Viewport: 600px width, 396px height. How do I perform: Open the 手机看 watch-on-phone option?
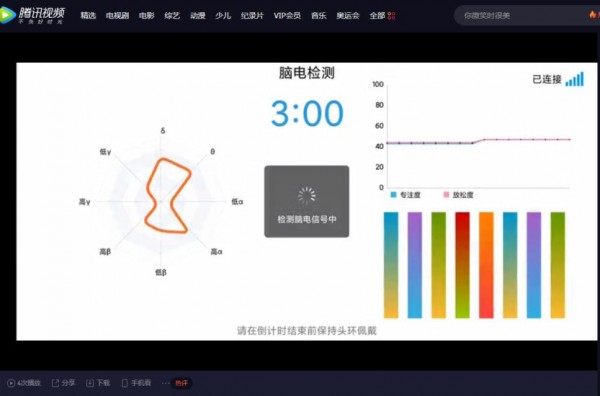click(x=136, y=383)
